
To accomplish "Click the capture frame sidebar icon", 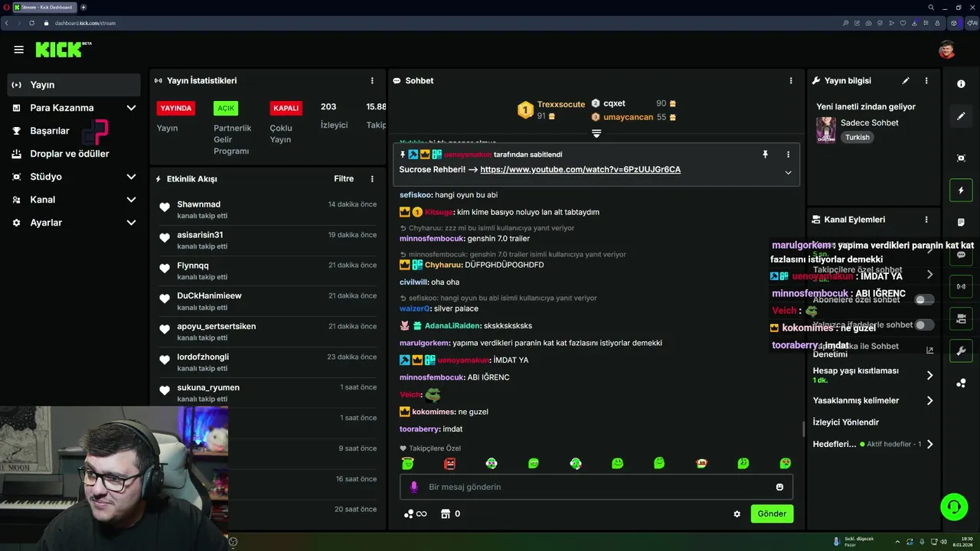I will tap(961, 158).
